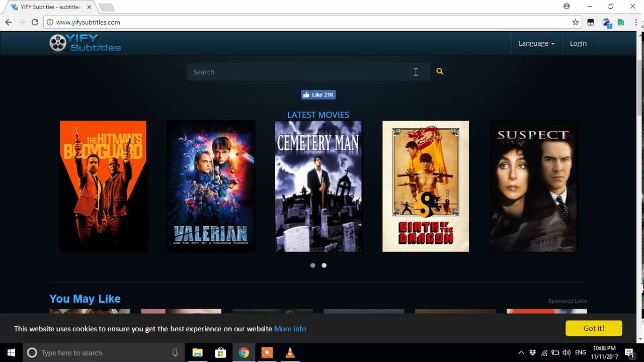The width and height of the screenshot is (644, 362).
Task: Click the More info cookie link
Action: (x=290, y=329)
